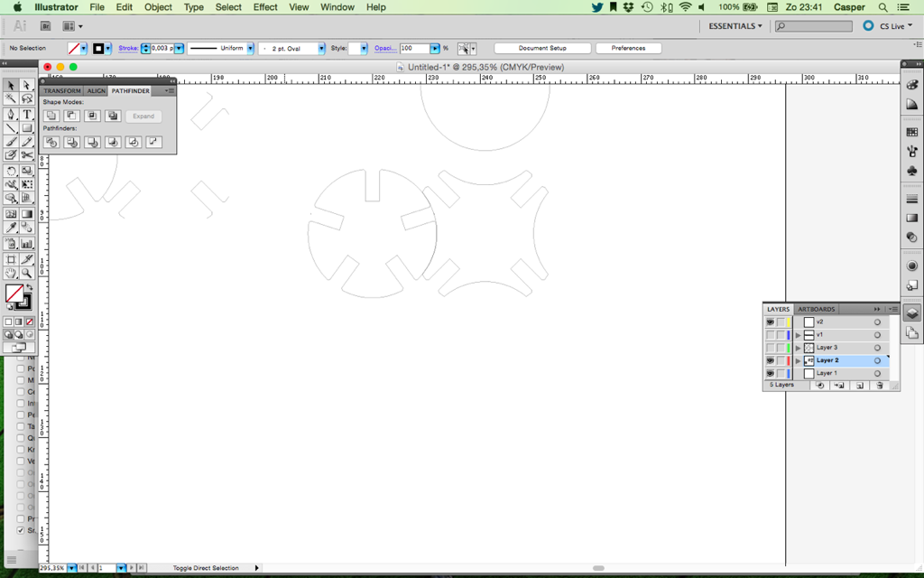The height and width of the screenshot is (578, 924).
Task: Expand the v1 layer disclosure triangle
Action: tap(799, 335)
